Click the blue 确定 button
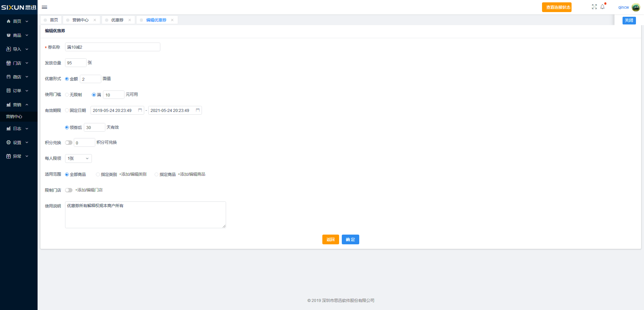The height and width of the screenshot is (310, 644). pyautogui.click(x=350, y=240)
